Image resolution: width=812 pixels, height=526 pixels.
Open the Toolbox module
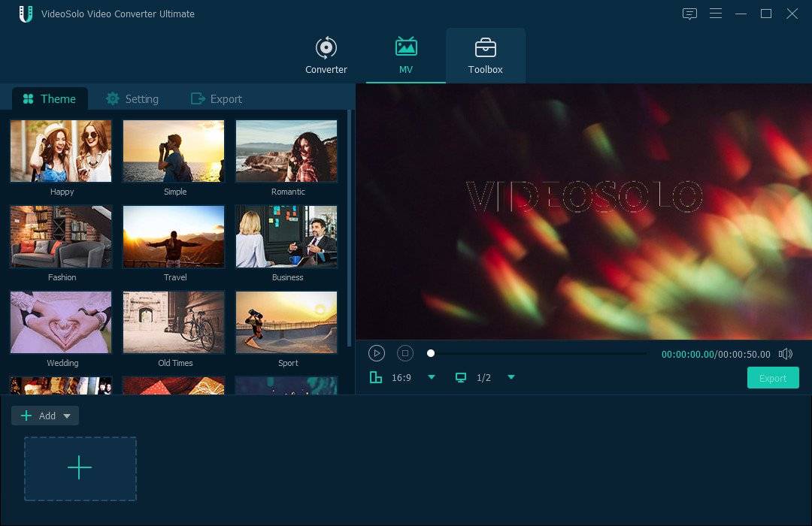click(485, 56)
